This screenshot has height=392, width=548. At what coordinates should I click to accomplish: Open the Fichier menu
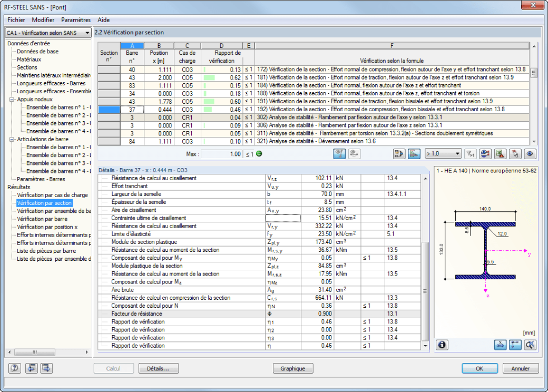[16, 20]
